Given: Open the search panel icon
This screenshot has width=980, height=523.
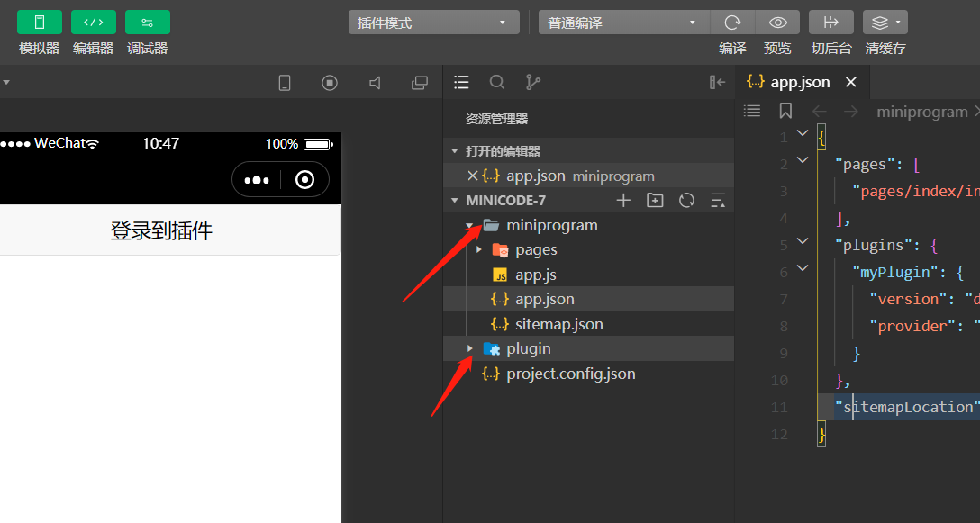Looking at the screenshot, I should [x=497, y=82].
